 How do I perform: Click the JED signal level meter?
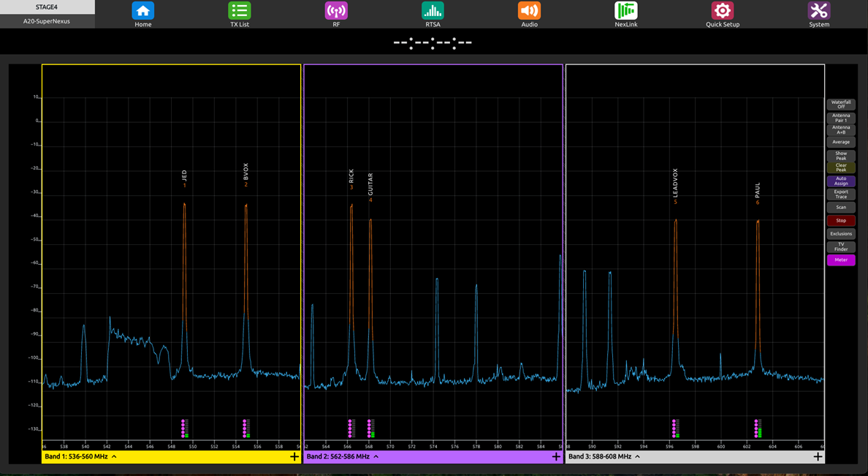(x=185, y=428)
